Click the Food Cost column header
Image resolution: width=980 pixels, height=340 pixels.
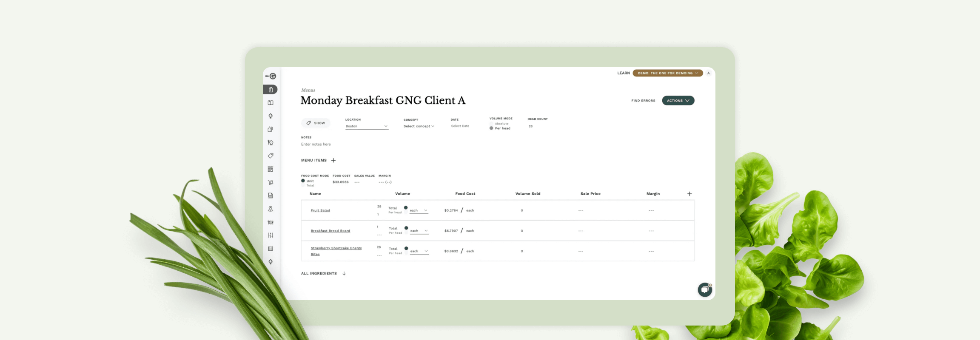point(465,194)
